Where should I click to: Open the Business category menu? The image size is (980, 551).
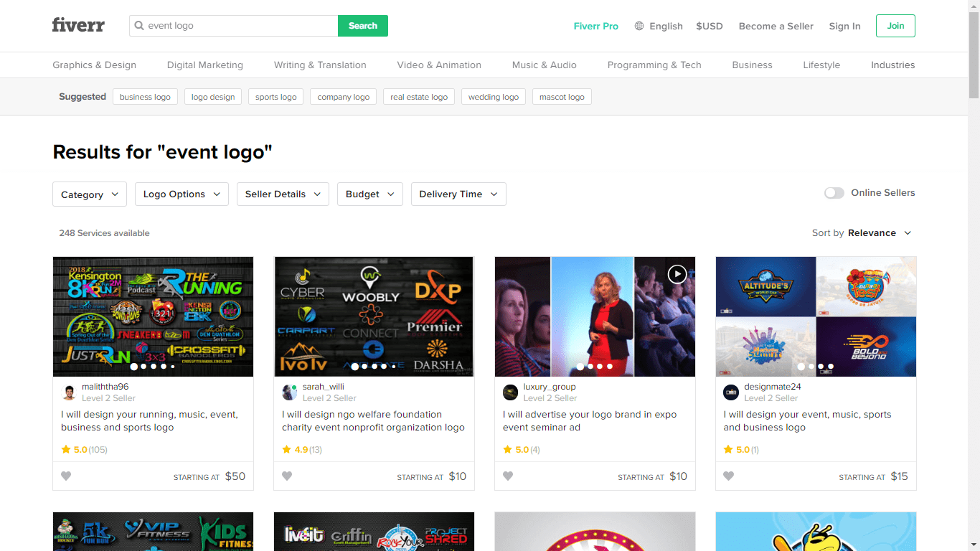[x=752, y=65]
